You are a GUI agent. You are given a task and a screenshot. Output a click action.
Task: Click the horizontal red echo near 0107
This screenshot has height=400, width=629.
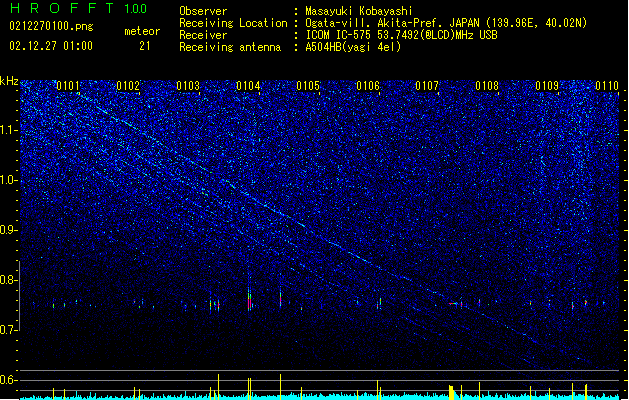click(453, 304)
